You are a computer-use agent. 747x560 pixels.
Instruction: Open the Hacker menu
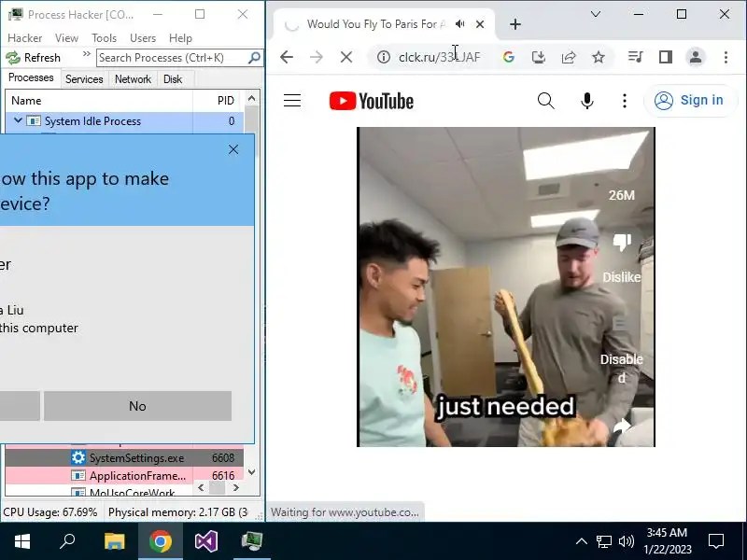point(25,38)
